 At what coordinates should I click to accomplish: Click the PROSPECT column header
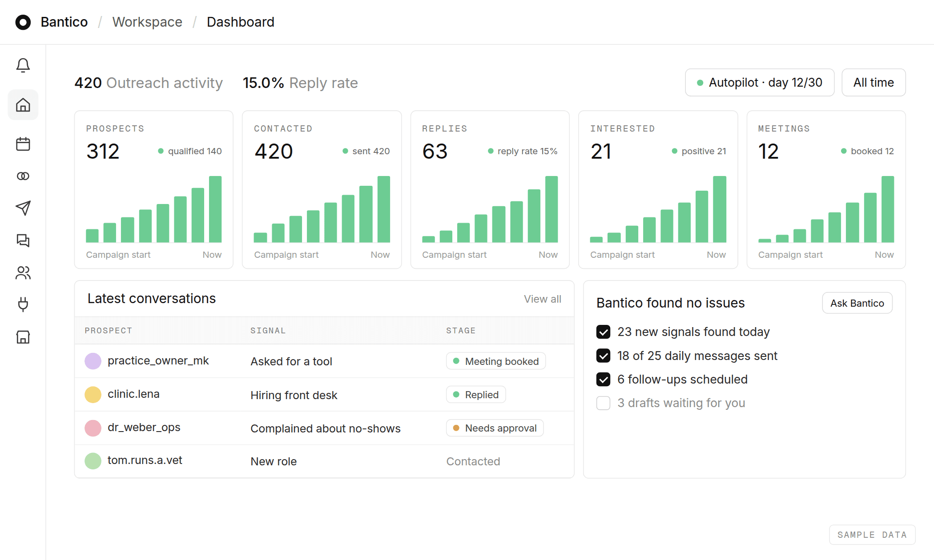pyautogui.click(x=109, y=331)
